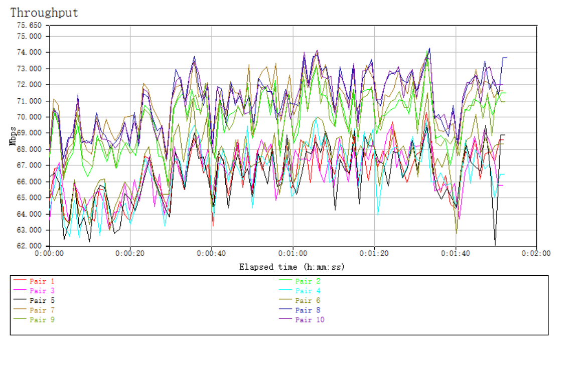
Task: Click the cyan Pair 4 line swatch
Action: (x=285, y=290)
